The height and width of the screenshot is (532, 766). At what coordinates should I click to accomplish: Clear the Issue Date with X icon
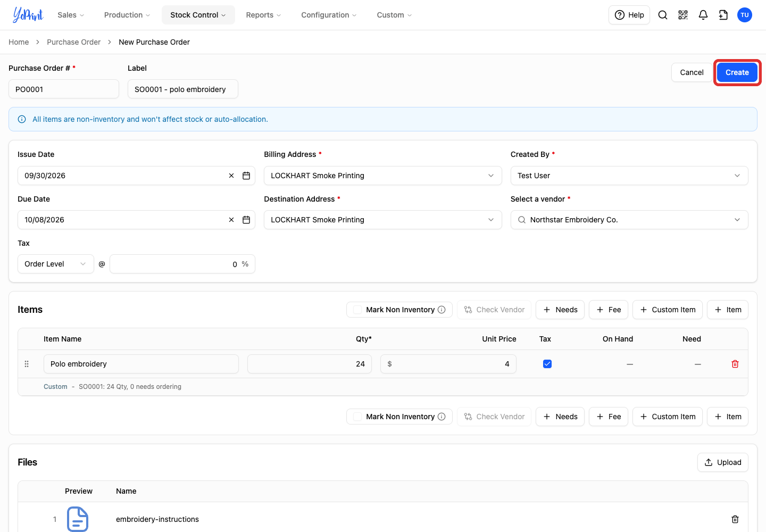(x=231, y=176)
